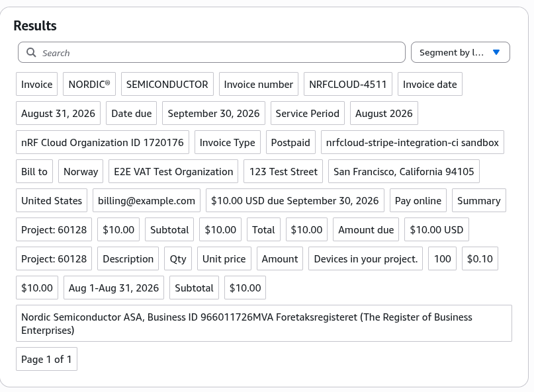Select the 'Invoice' result chip
Screen dimensions: 534x392
coord(37,84)
